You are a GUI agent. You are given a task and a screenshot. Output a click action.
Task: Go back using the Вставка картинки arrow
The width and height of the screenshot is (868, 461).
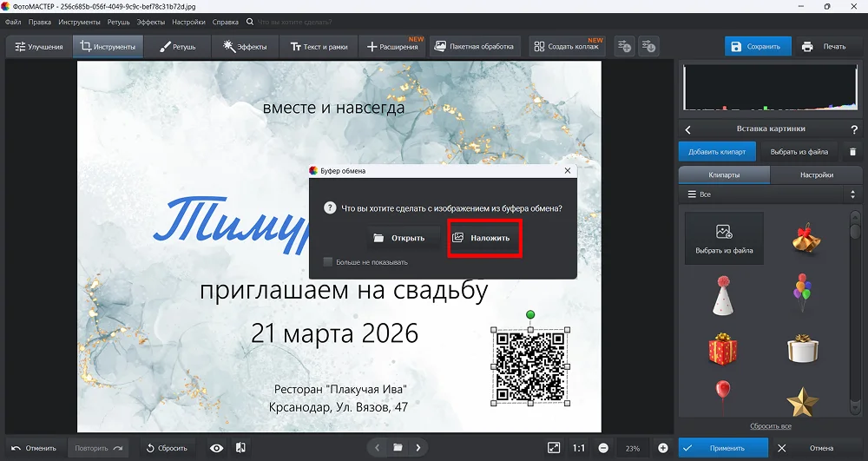(688, 129)
